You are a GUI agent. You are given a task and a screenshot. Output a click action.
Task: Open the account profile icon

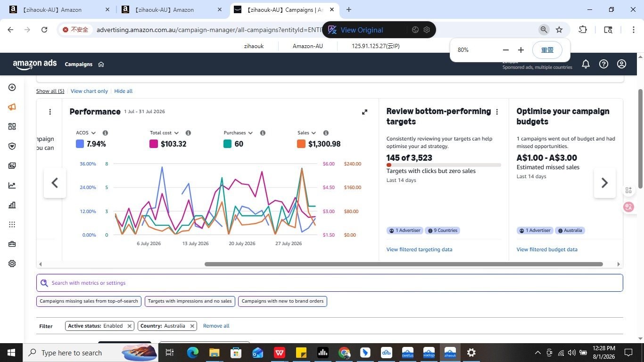[x=621, y=64]
